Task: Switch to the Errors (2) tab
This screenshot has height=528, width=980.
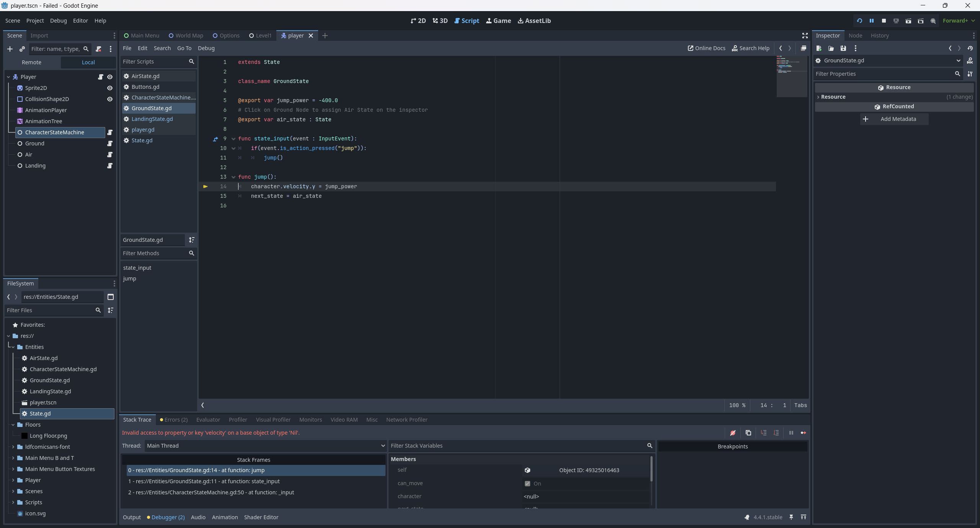Action: point(174,420)
